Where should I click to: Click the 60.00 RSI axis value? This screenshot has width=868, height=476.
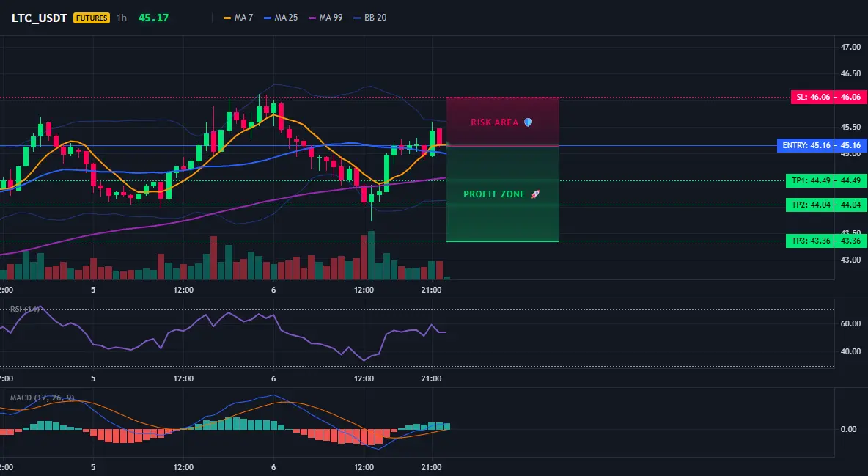coord(851,323)
